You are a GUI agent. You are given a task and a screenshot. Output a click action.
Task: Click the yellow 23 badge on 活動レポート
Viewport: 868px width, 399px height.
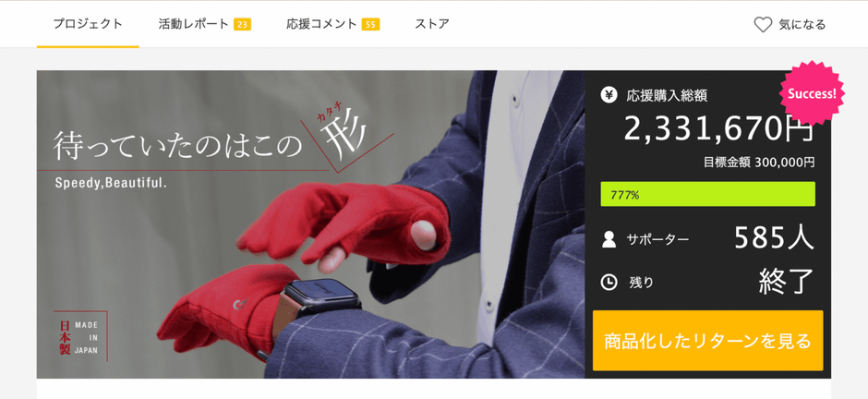click(x=242, y=24)
